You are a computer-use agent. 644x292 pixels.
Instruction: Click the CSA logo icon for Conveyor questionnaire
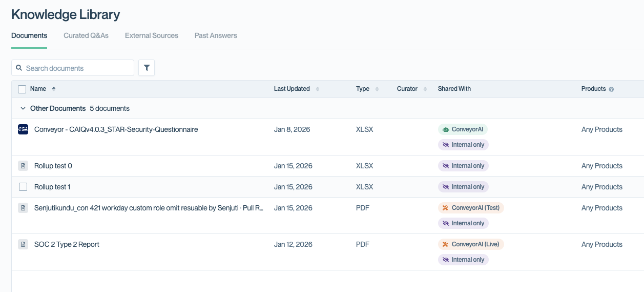coord(23,129)
